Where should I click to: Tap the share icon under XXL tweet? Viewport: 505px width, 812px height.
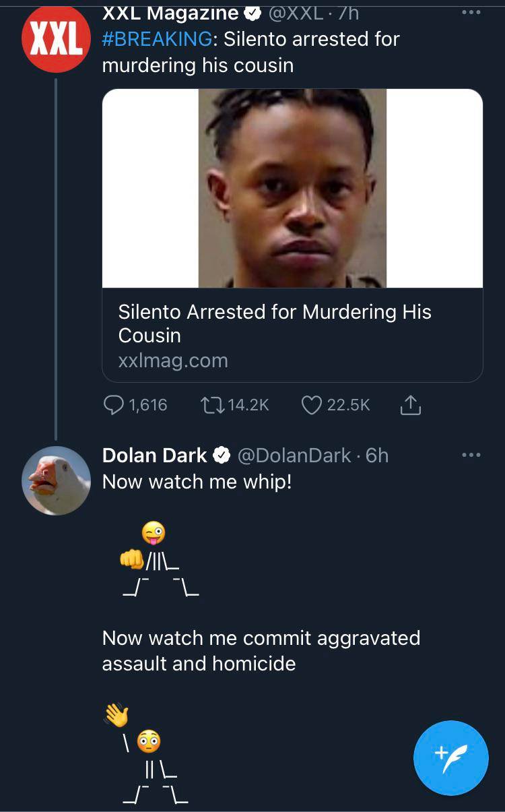click(410, 404)
